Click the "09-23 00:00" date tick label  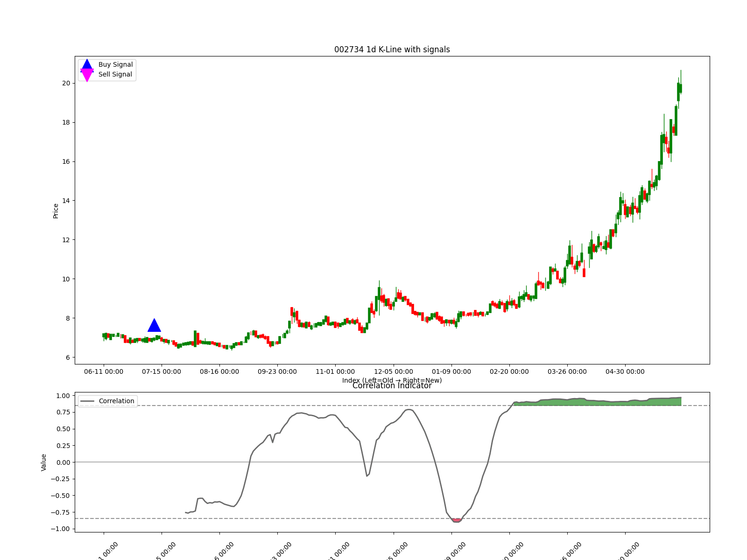point(277,371)
